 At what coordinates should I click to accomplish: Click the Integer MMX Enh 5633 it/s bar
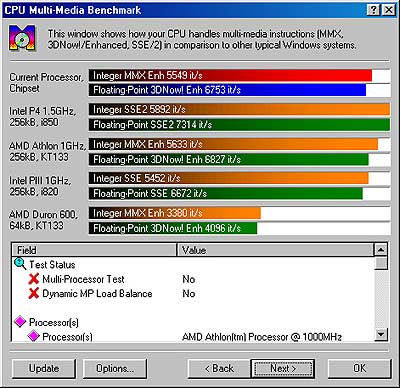pyautogui.click(x=233, y=144)
